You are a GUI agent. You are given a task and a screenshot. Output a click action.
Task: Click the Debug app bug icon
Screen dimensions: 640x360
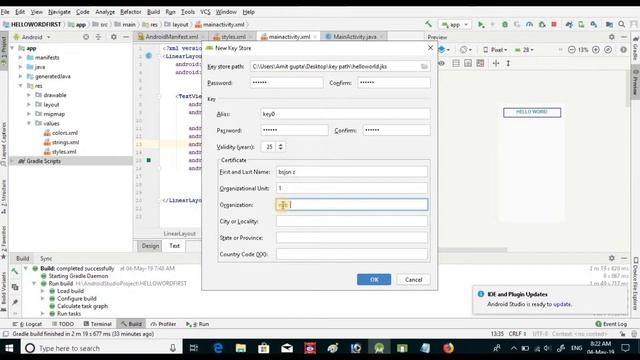[x=505, y=24]
